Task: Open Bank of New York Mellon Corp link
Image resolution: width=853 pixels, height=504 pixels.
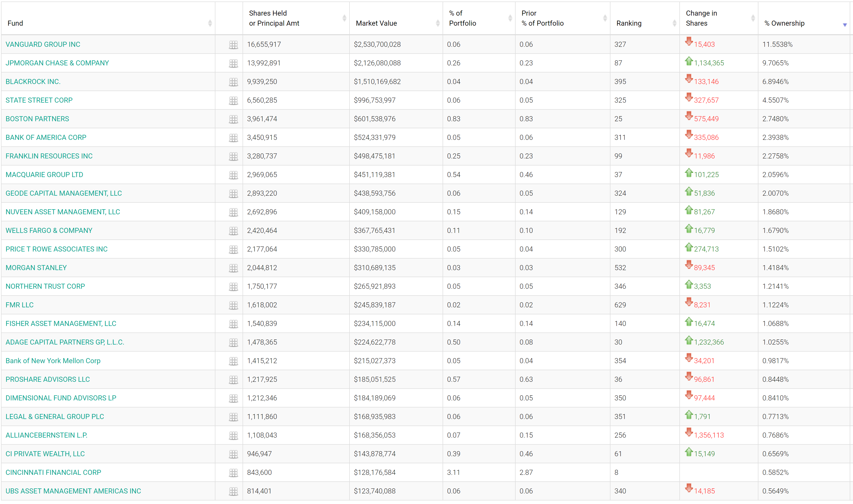Action: pos(53,361)
